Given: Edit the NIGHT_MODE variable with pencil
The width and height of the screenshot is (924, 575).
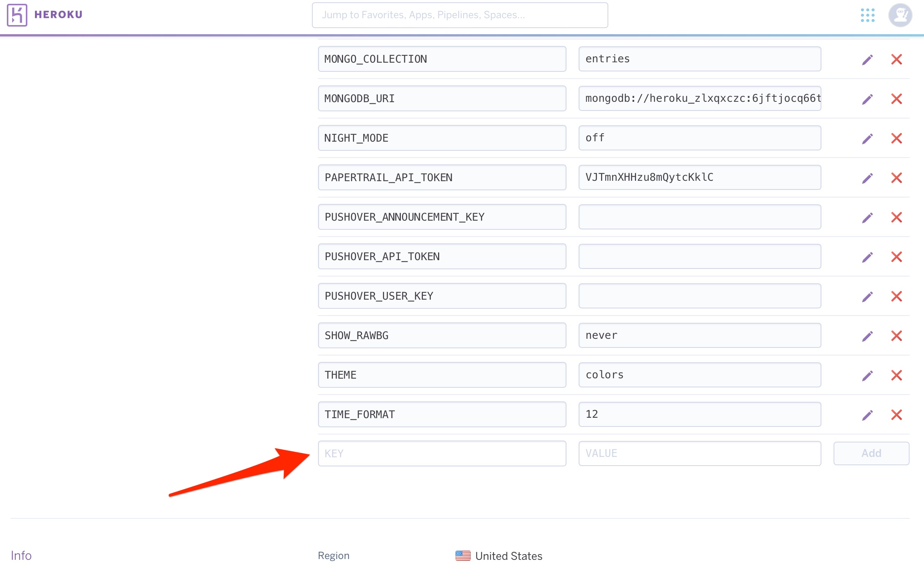Looking at the screenshot, I should [x=867, y=138].
